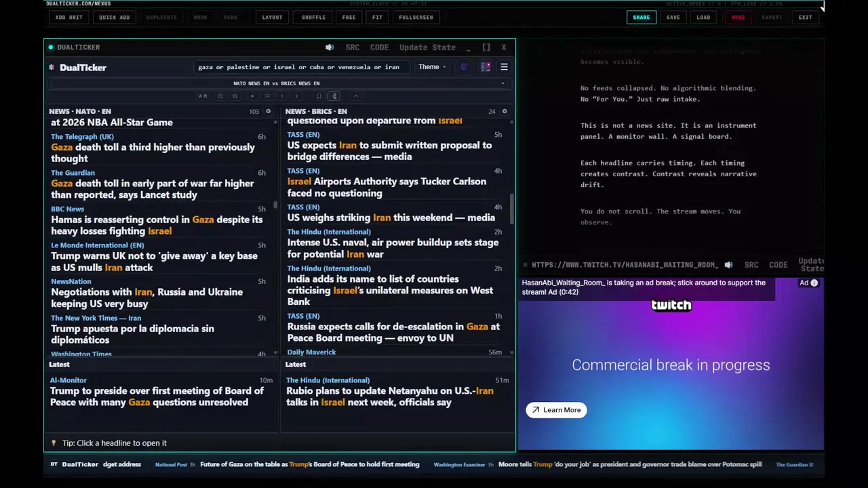Open 'India adds its name to list' headline
The height and width of the screenshot is (488, 868).
(x=390, y=290)
